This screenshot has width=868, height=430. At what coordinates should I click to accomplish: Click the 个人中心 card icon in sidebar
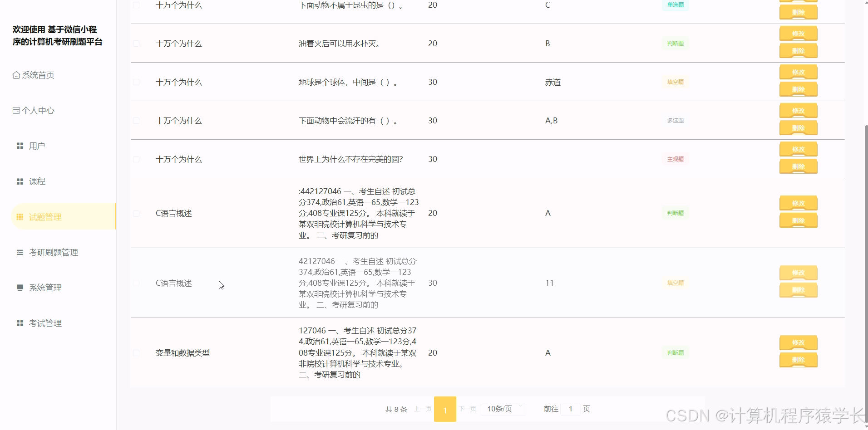tap(16, 111)
